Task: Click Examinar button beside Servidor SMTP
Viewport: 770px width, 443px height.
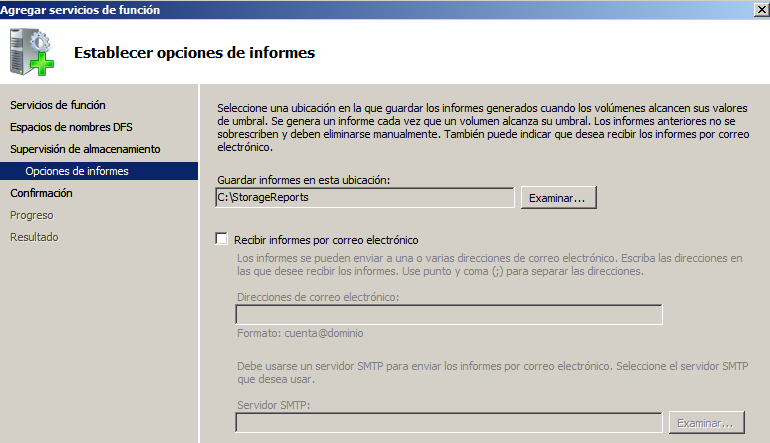Action: point(707,423)
